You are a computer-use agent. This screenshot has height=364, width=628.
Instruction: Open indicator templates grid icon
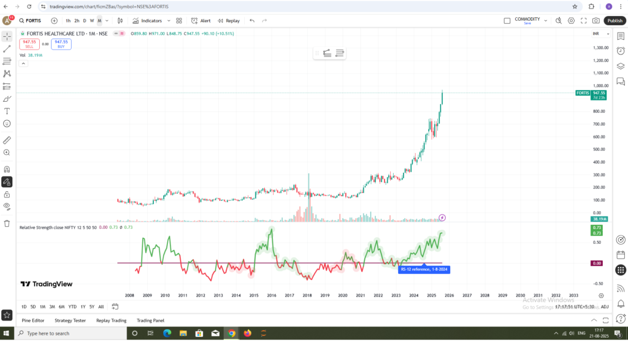tap(179, 21)
